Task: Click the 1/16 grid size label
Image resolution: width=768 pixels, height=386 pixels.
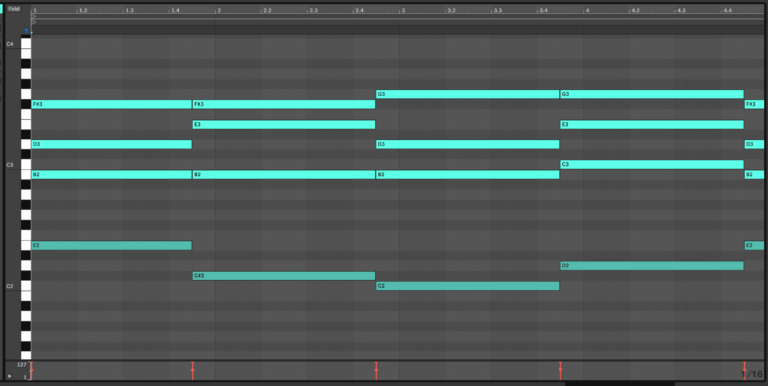Action: point(751,374)
